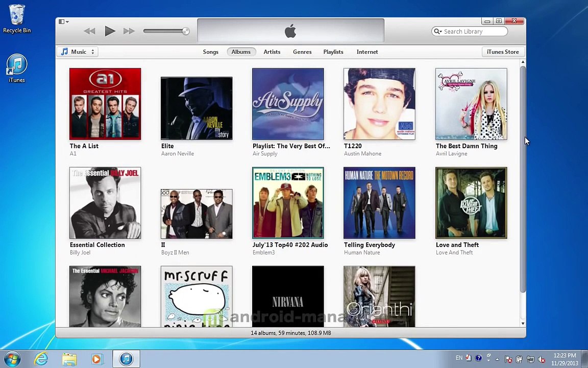Open the Recycle Bin desktop icon
Viewport: 588px width, 368px height.
(x=17, y=18)
